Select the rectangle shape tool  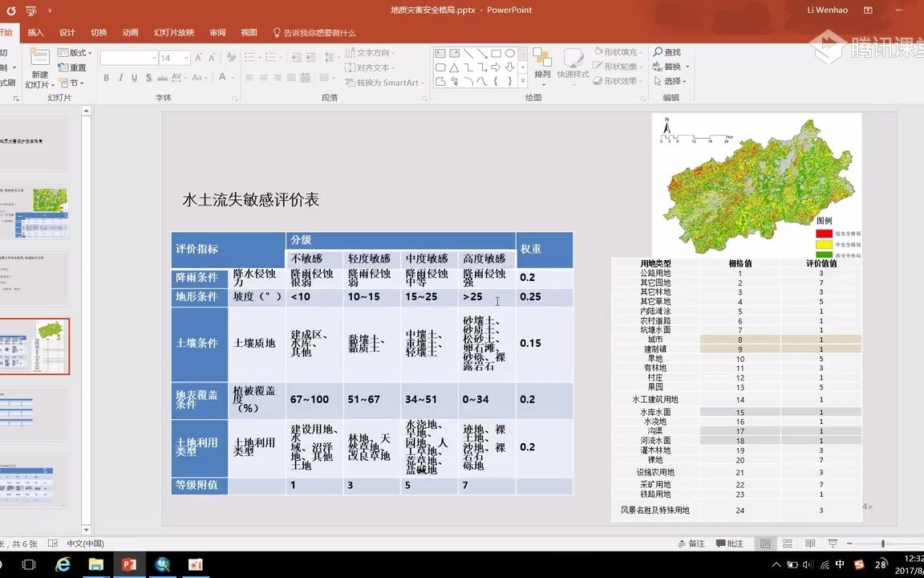pyautogui.click(x=495, y=54)
